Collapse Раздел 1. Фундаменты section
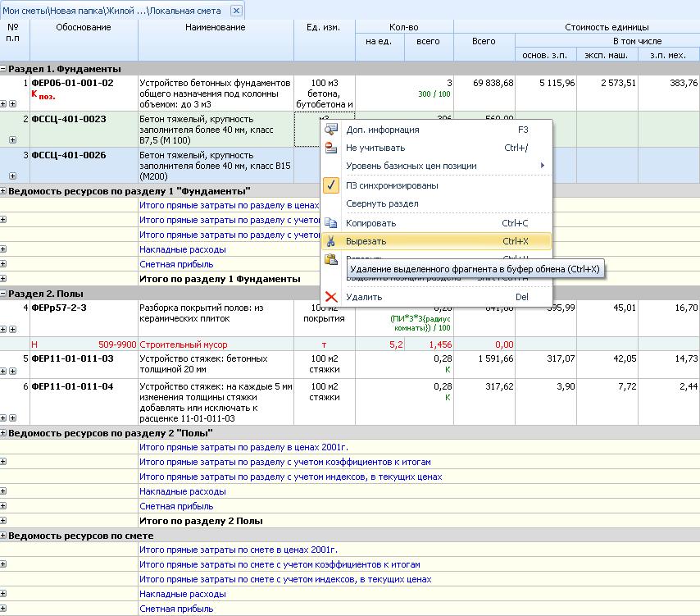 click(4, 70)
